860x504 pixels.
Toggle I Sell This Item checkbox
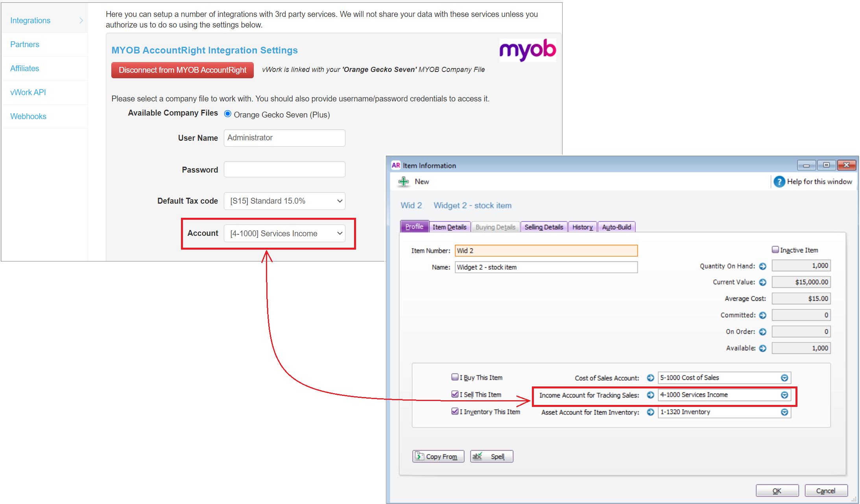click(x=455, y=394)
